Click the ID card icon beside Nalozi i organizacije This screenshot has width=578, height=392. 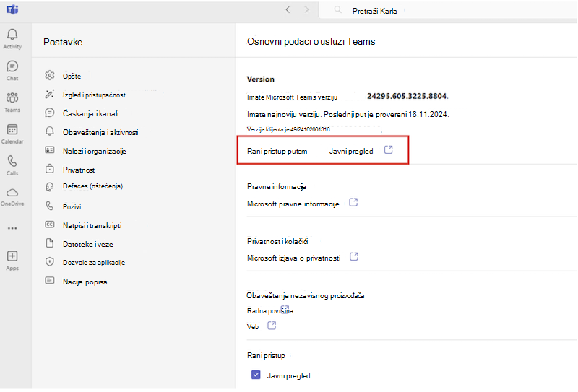pos(50,150)
